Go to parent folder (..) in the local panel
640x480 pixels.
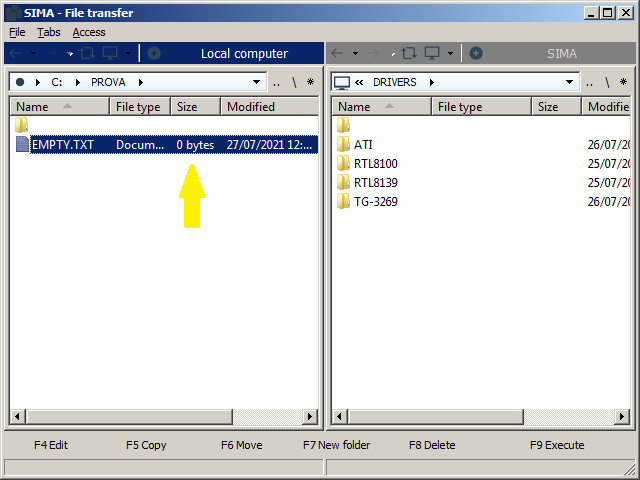point(276,82)
